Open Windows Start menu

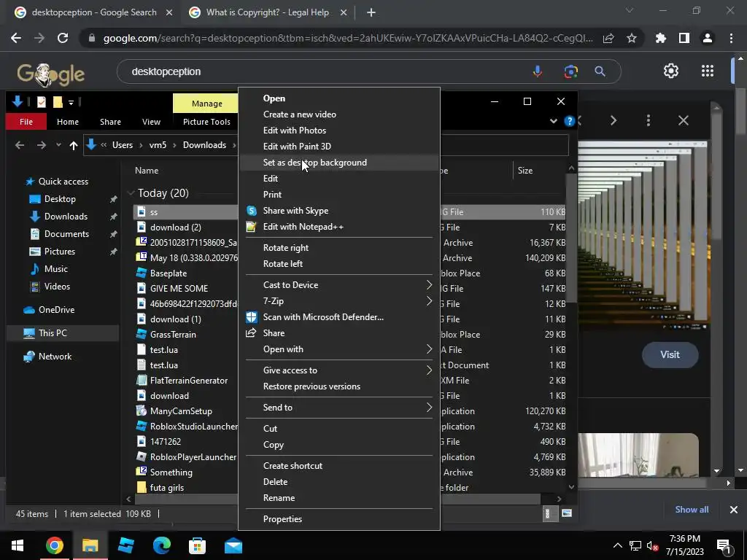[18, 545]
